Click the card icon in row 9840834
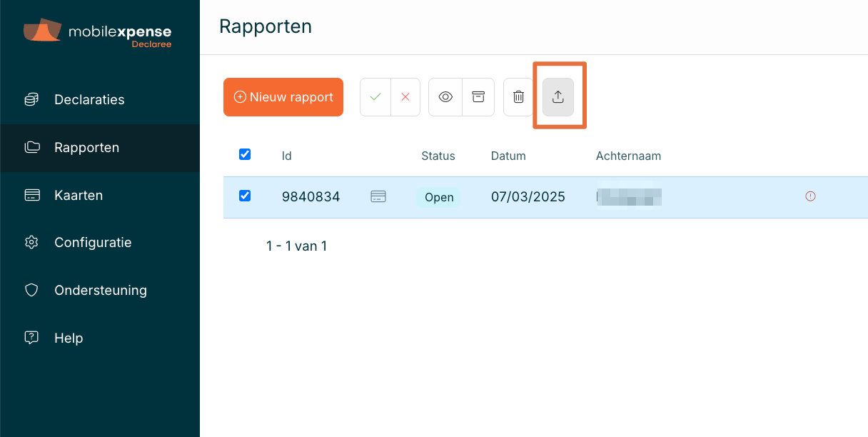The height and width of the screenshot is (437, 868). click(378, 196)
